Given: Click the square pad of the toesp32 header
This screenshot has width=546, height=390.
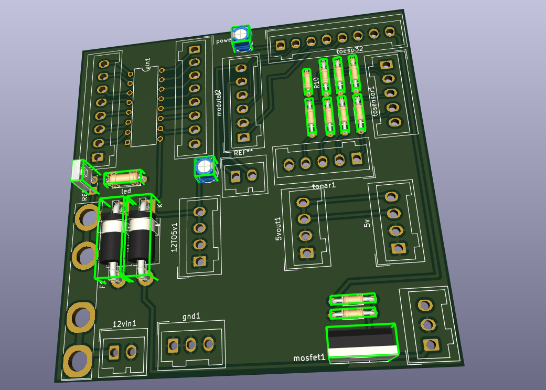Looking at the screenshot, I should (x=280, y=45).
